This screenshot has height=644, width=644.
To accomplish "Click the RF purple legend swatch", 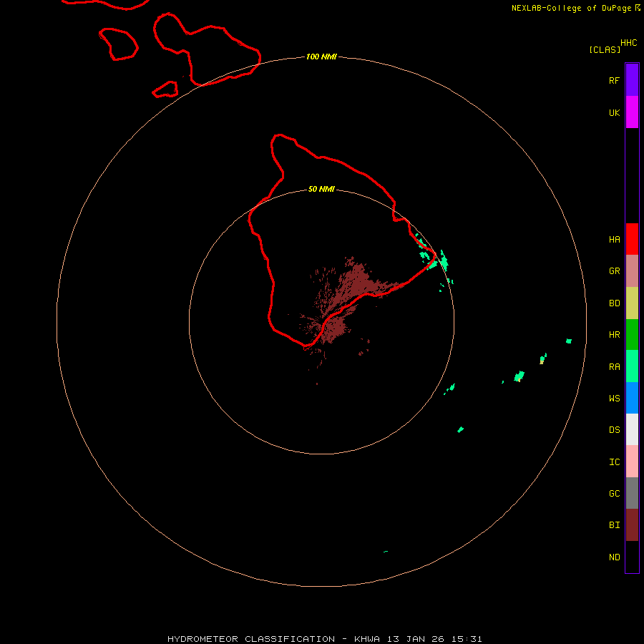I will 632,80.
